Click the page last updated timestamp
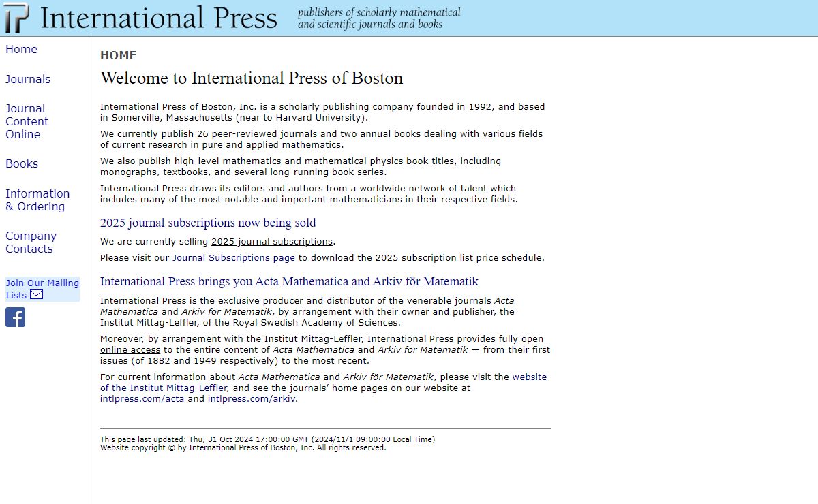 pos(267,440)
